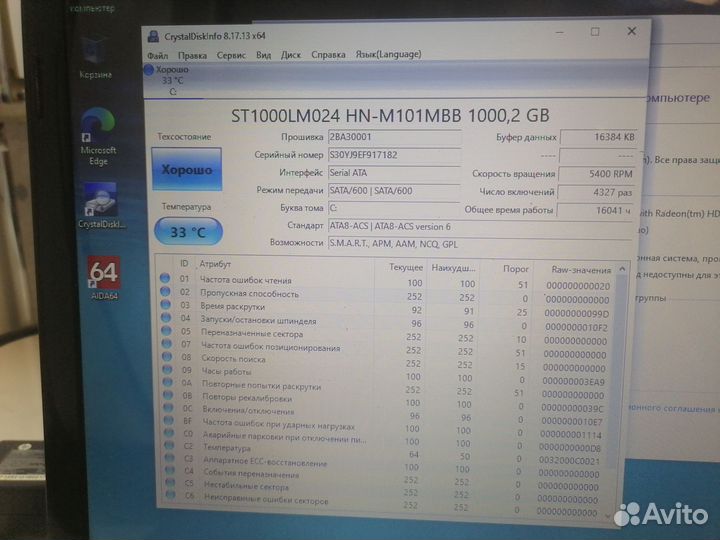Open Корзина desktop icon

pyautogui.click(x=95, y=57)
